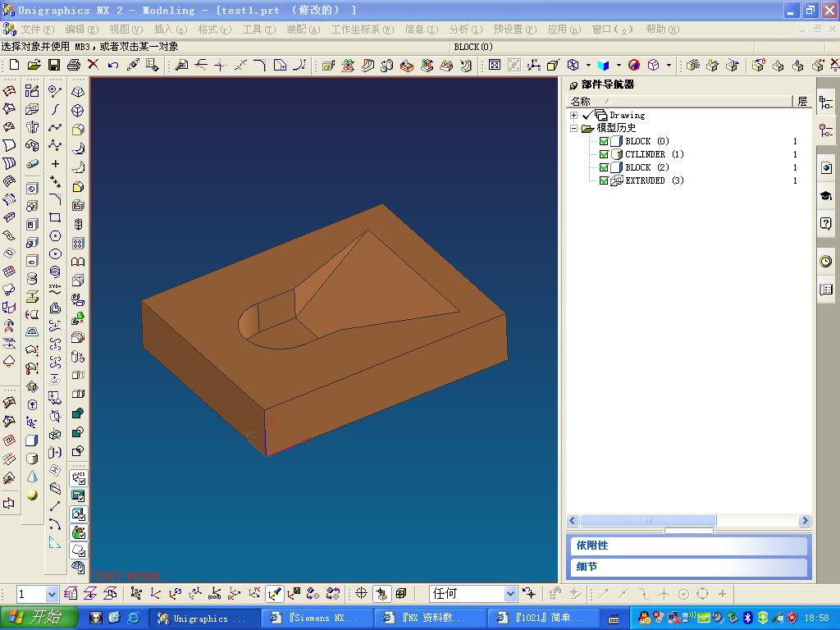
Task: Open the Training graduation-cap icon in sidebar
Action: (826, 195)
